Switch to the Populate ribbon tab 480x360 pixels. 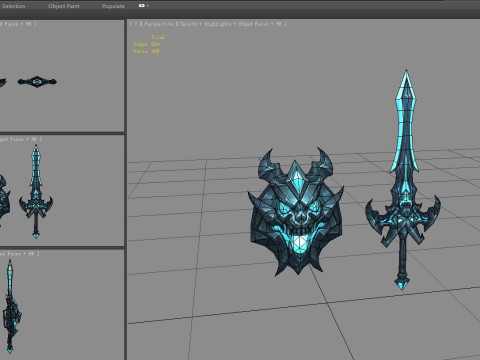[x=113, y=6]
